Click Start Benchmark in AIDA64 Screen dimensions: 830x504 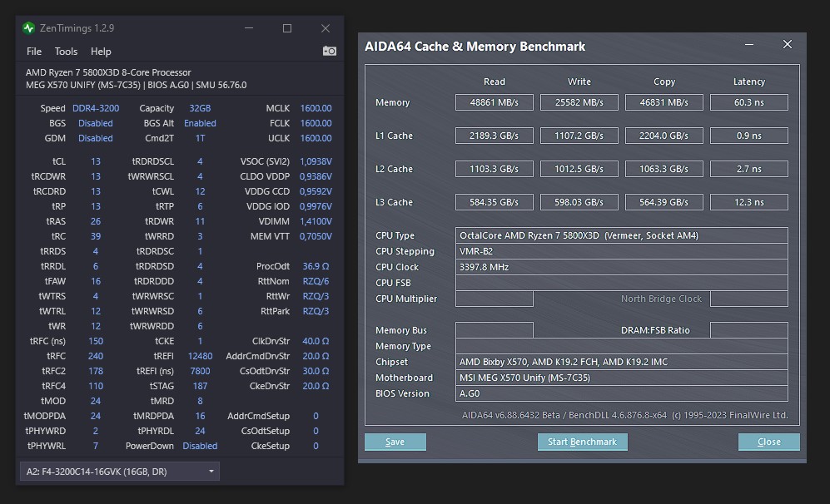582,442
